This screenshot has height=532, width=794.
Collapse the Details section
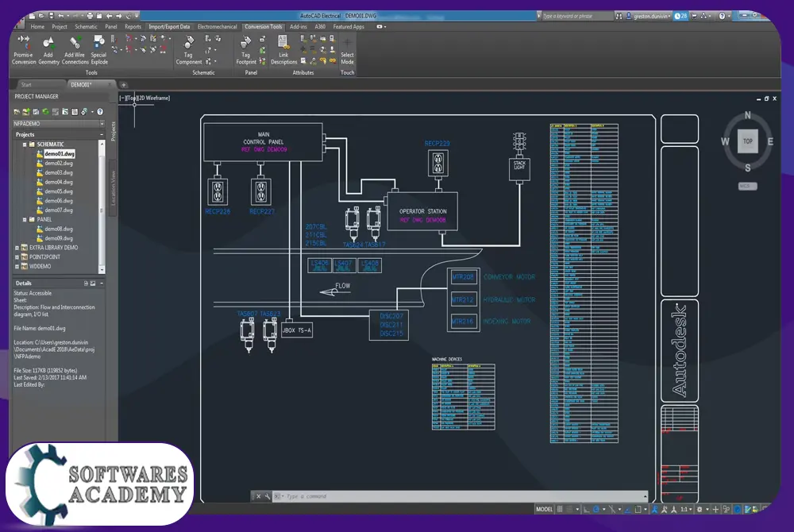102,283
